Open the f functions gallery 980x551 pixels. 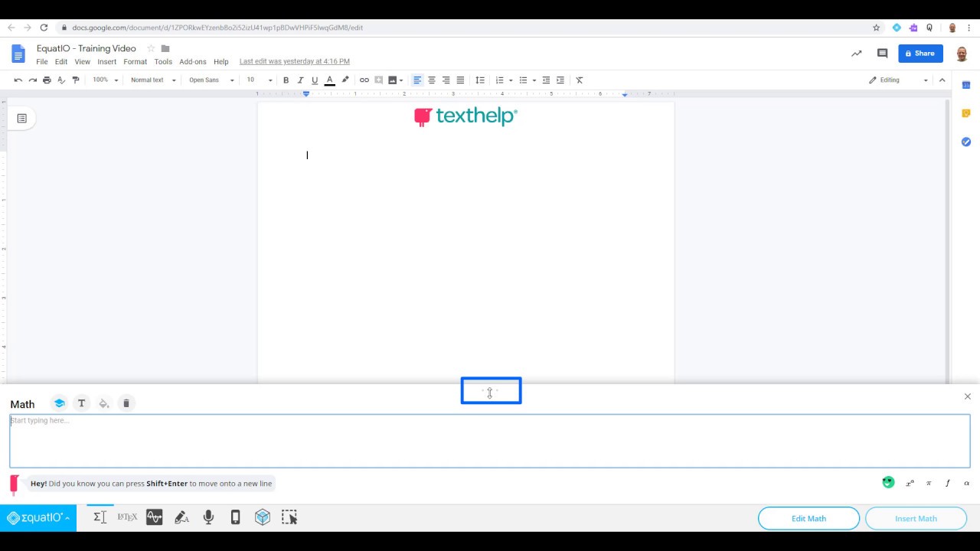coord(948,483)
